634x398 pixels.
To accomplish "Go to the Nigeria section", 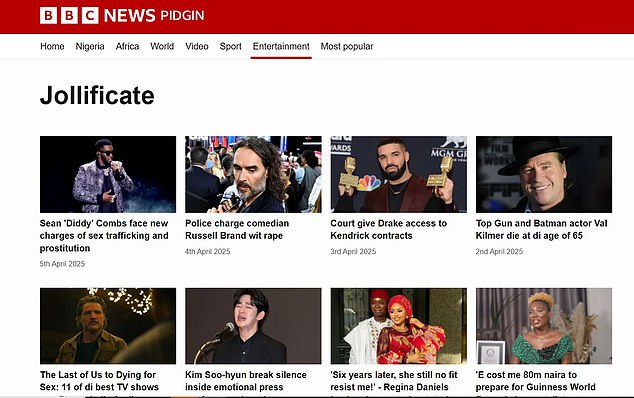I will 90,47.
